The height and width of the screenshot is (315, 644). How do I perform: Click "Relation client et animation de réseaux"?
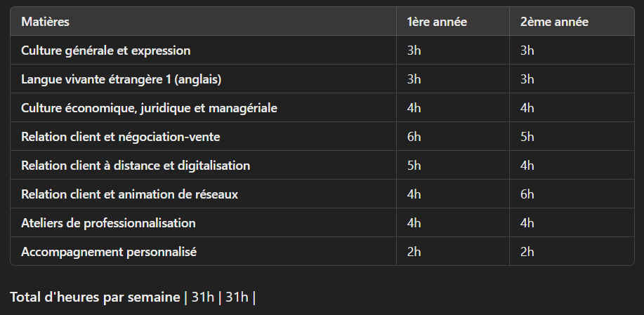coord(129,194)
